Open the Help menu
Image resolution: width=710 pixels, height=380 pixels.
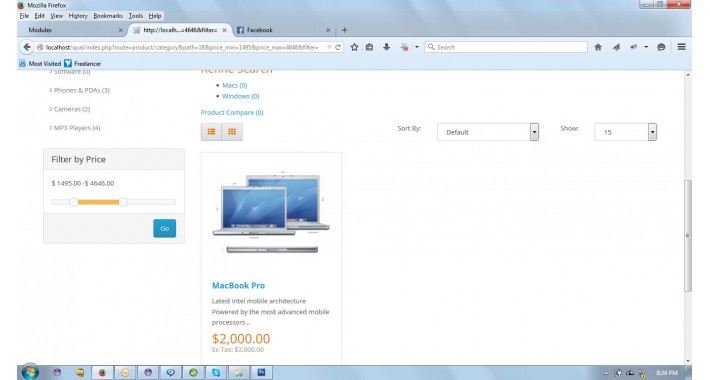tap(155, 16)
